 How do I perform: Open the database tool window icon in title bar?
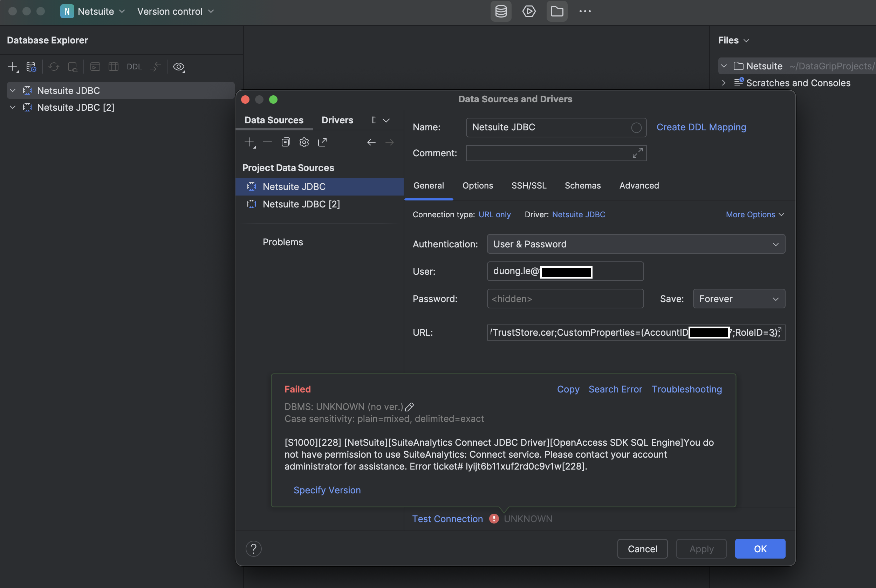click(501, 11)
